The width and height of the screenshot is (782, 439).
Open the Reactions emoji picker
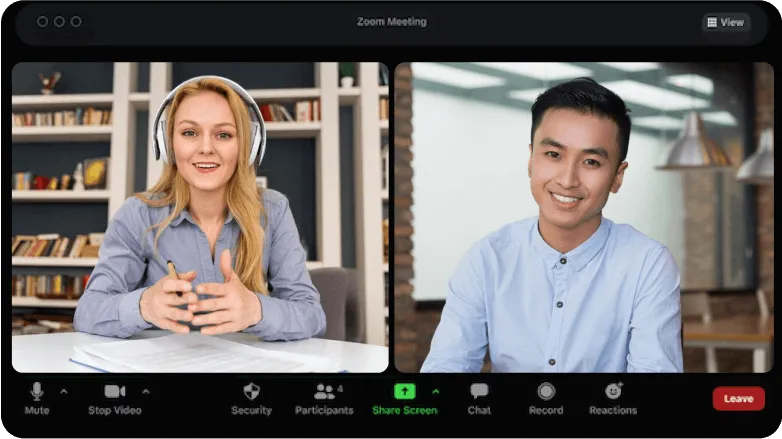pyautogui.click(x=613, y=392)
